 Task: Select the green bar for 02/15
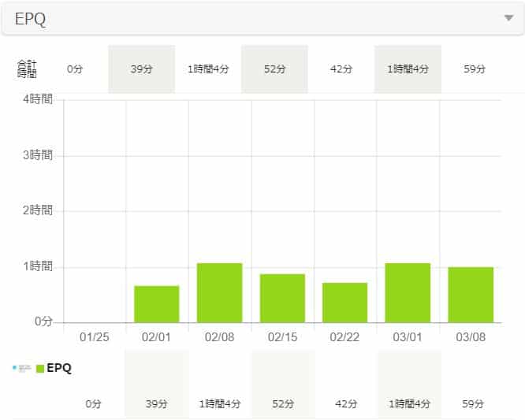coord(282,298)
